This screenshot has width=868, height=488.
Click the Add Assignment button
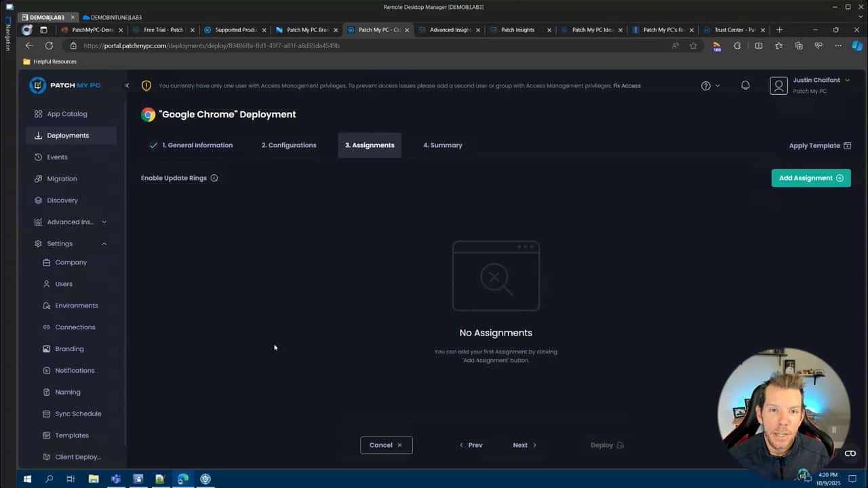point(810,178)
